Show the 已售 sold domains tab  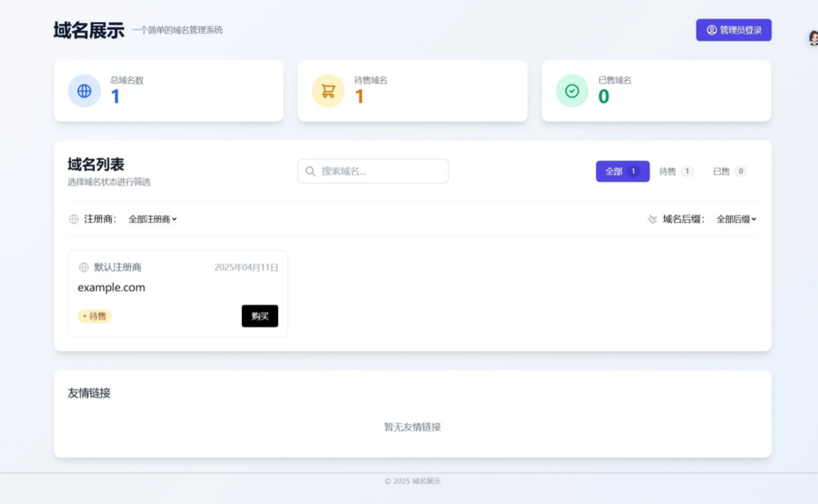[729, 171]
